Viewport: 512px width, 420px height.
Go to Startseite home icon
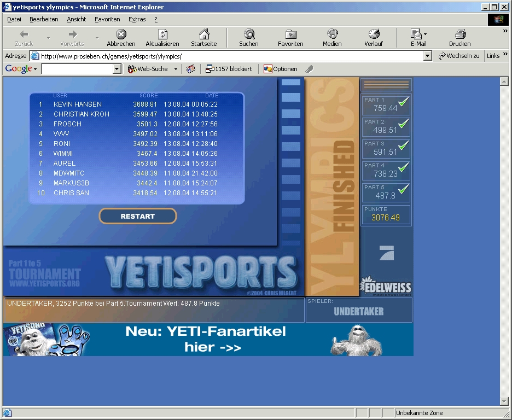[204, 34]
